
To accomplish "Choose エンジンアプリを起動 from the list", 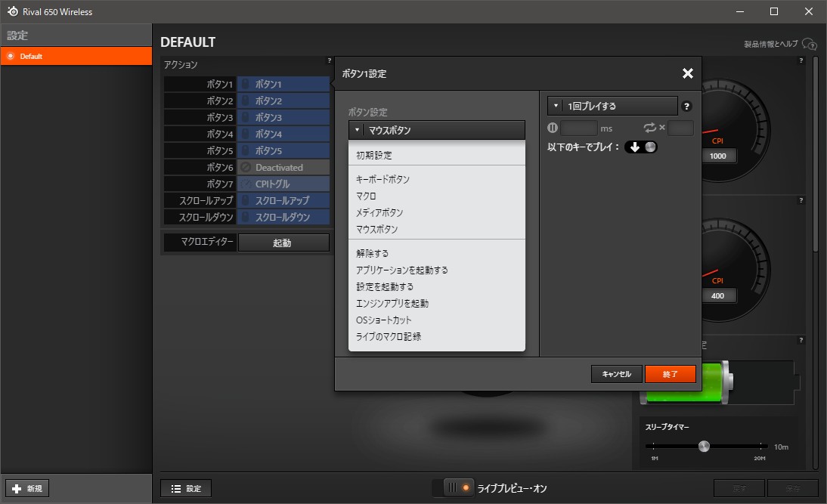I will pos(437,303).
